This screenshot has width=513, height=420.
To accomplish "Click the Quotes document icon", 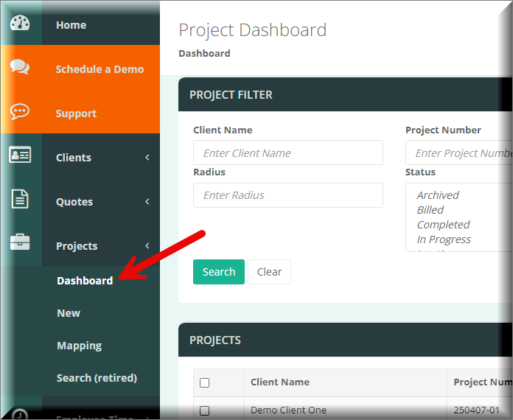I will pos(20,200).
